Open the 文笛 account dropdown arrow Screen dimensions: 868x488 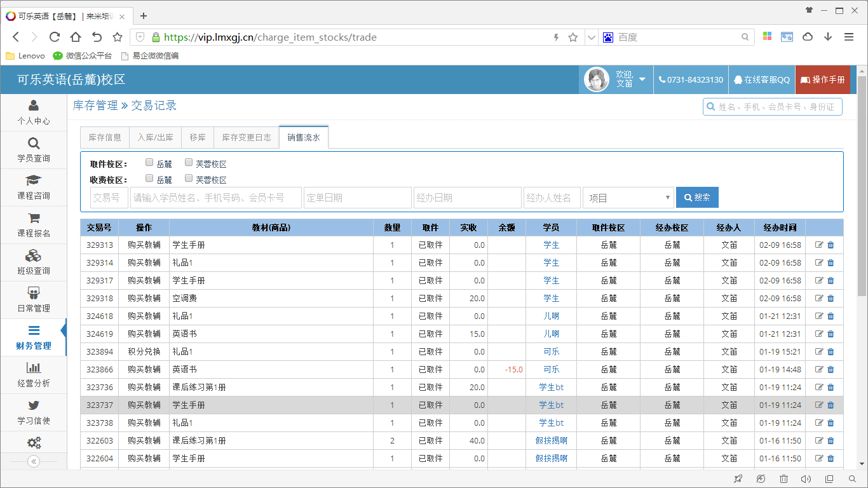[x=642, y=79]
